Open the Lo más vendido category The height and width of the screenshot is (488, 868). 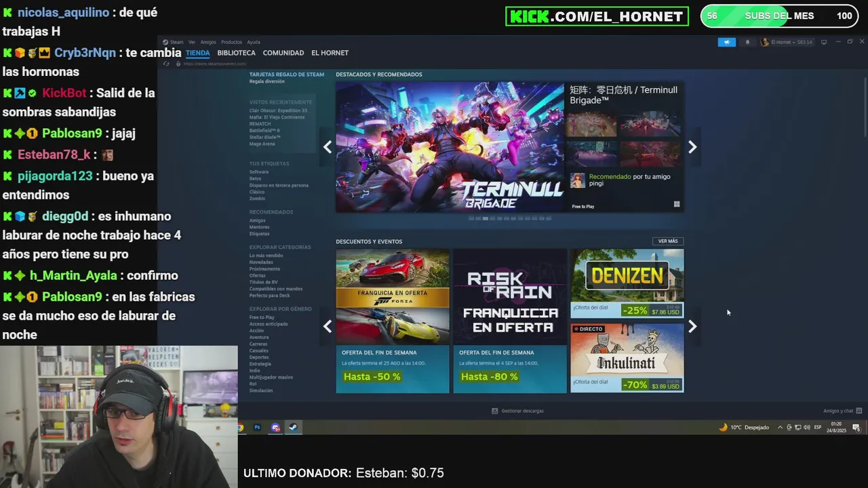[266, 256]
